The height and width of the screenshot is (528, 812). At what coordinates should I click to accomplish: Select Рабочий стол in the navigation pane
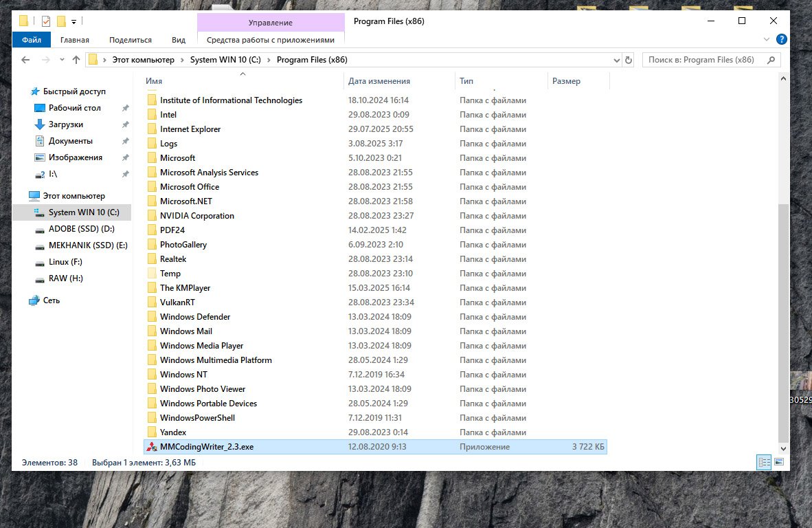[x=75, y=108]
